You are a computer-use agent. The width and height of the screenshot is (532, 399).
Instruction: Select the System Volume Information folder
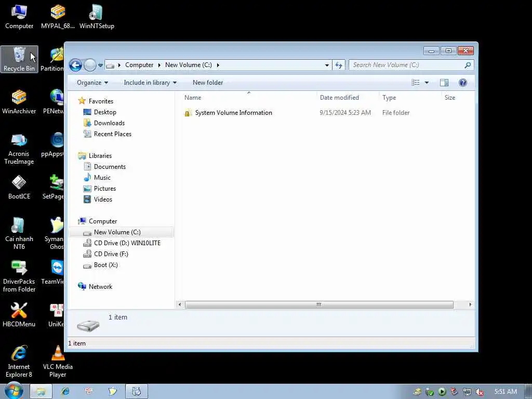233,113
